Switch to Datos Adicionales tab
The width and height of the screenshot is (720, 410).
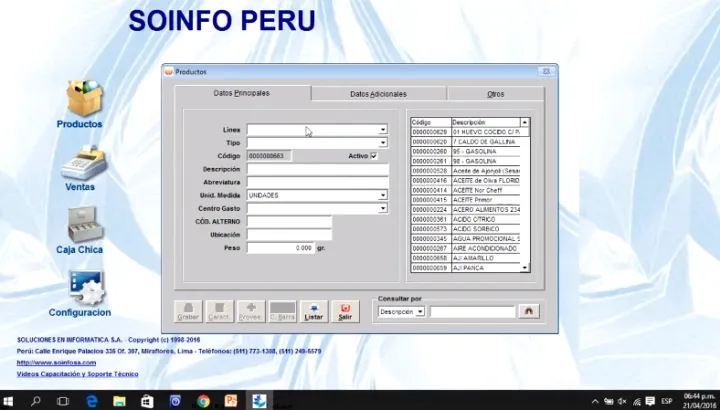[x=378, y=94]
